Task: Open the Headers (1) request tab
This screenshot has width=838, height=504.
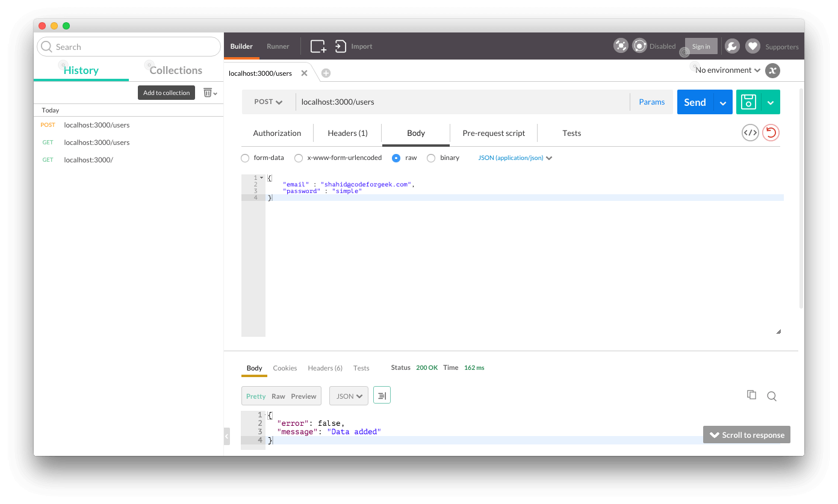Action: [347, 134]
